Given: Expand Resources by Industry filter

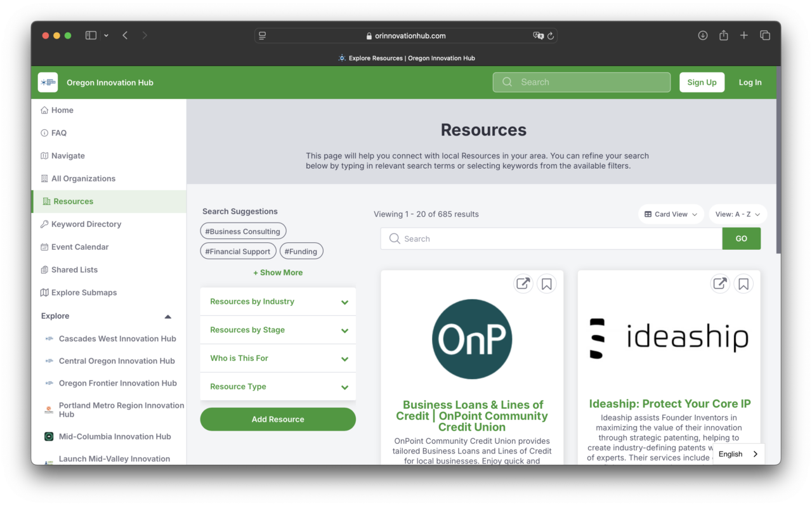Looking at the screenshot, I should 278,302.
